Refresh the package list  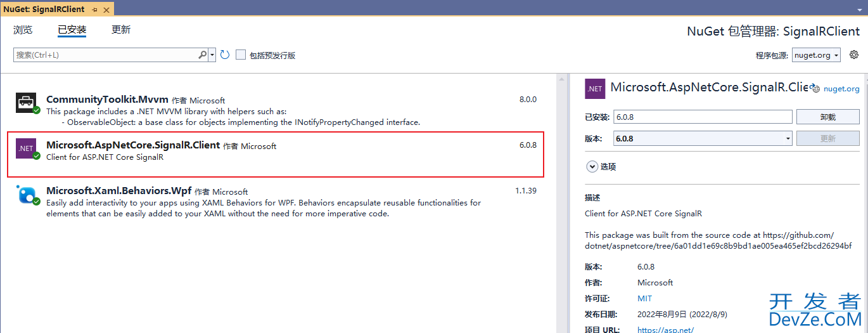click(224, 55)
